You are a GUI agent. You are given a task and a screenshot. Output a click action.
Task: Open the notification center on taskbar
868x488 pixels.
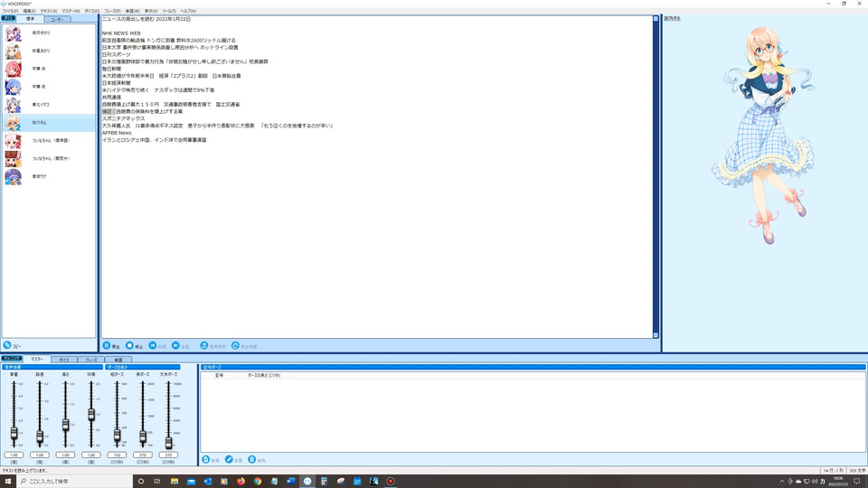pyautogui.click(x=857, y=482)
